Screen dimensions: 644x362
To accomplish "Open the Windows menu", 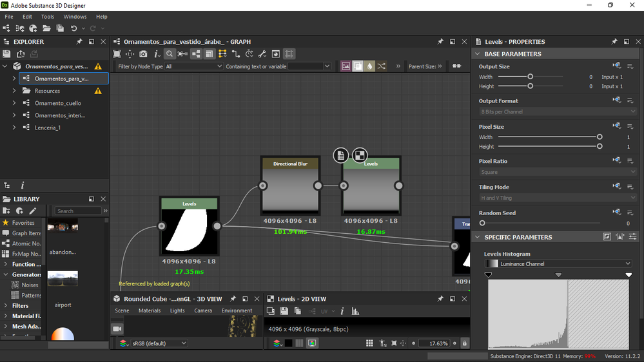I will click(75, 17).
